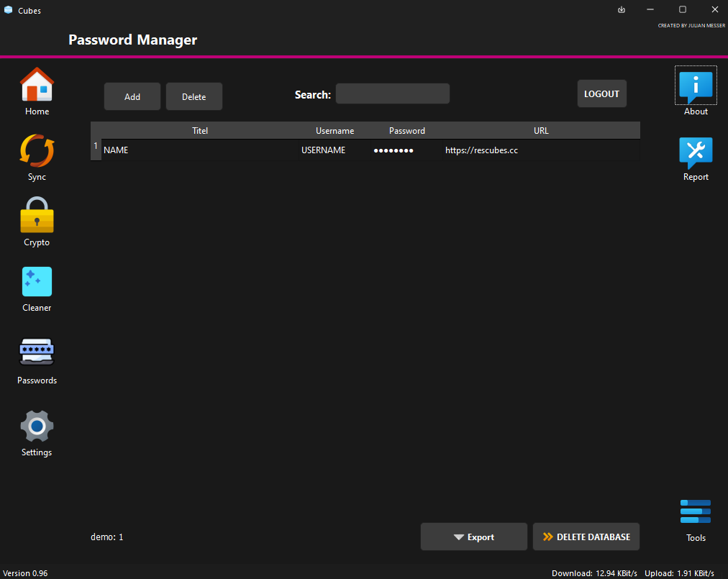Sort by the Password column header
The height and width of the screenshot is (579, 728).
tap(406, 130)
